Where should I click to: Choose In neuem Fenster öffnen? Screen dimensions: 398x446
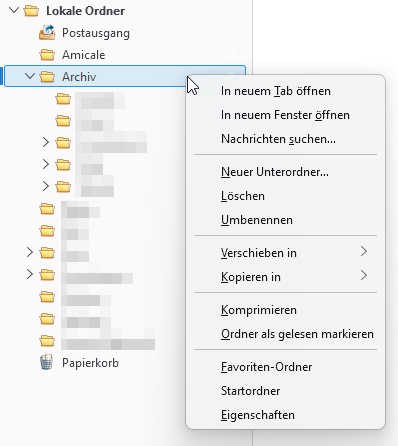[x=286, y=115]
